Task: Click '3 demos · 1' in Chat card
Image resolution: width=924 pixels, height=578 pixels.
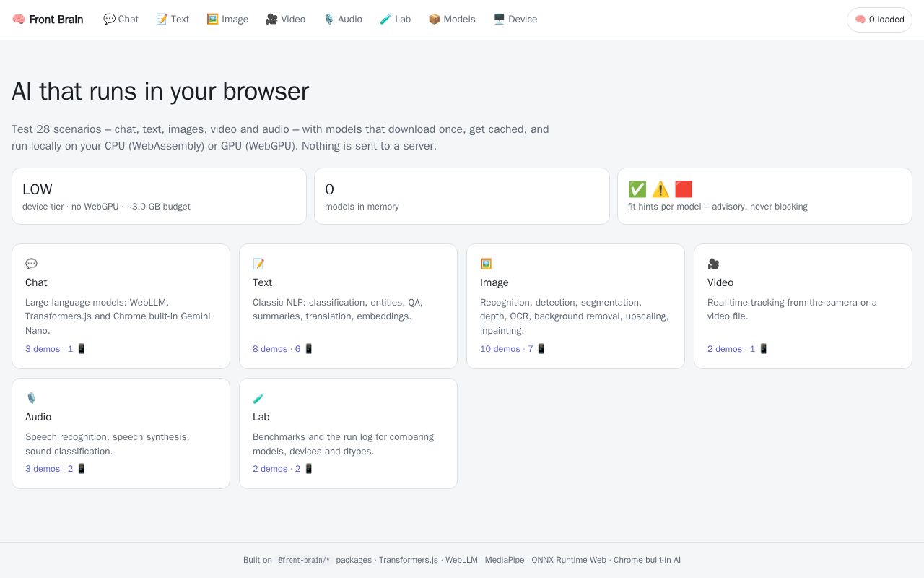Action: [x=56, y=349]
